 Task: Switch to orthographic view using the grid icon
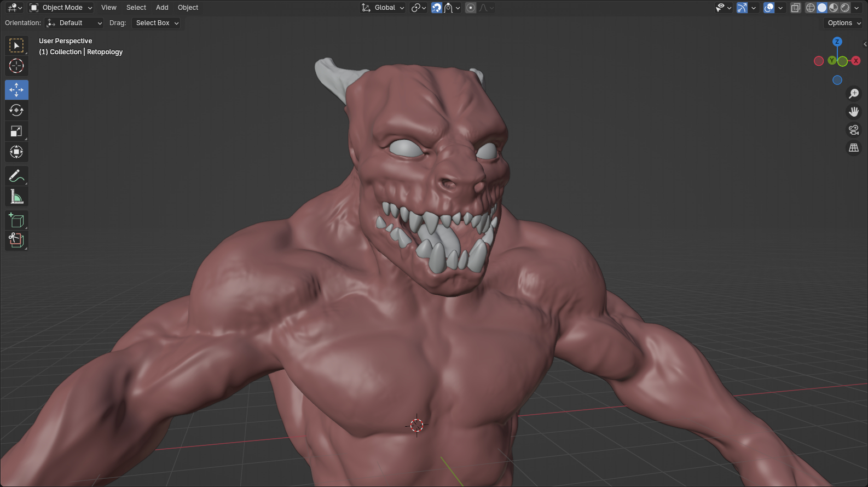tap(853, 148)
